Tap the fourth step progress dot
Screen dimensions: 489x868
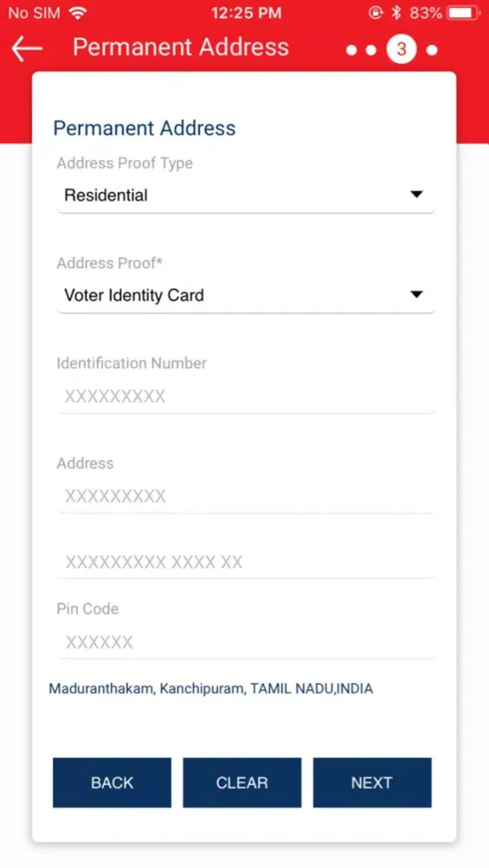(x=432, y=50)
